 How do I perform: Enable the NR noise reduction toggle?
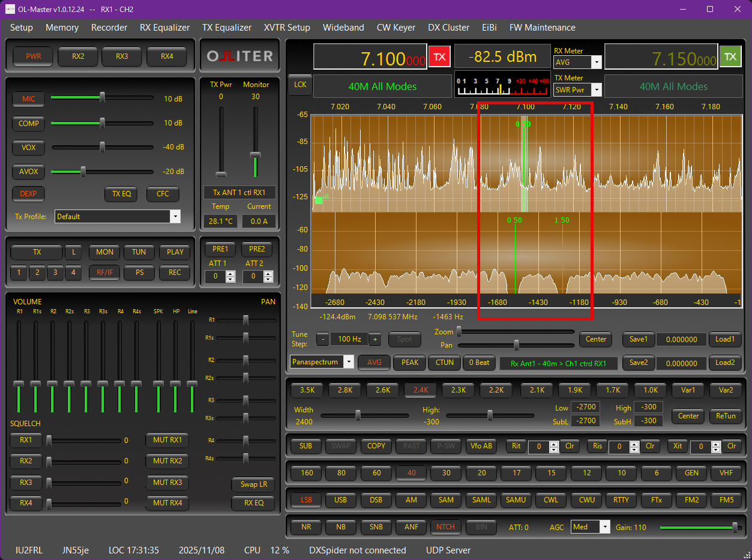306,527
